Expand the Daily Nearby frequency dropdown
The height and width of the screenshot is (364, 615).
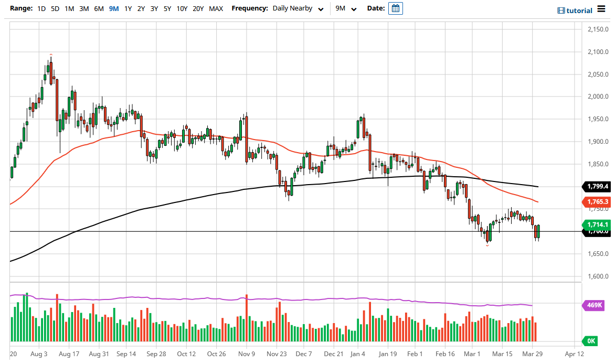pyautogui.click(x=298, y=8)
